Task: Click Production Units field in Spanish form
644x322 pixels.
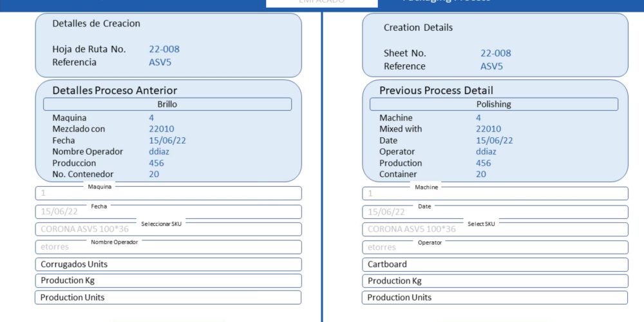Action: pos(167,298)
